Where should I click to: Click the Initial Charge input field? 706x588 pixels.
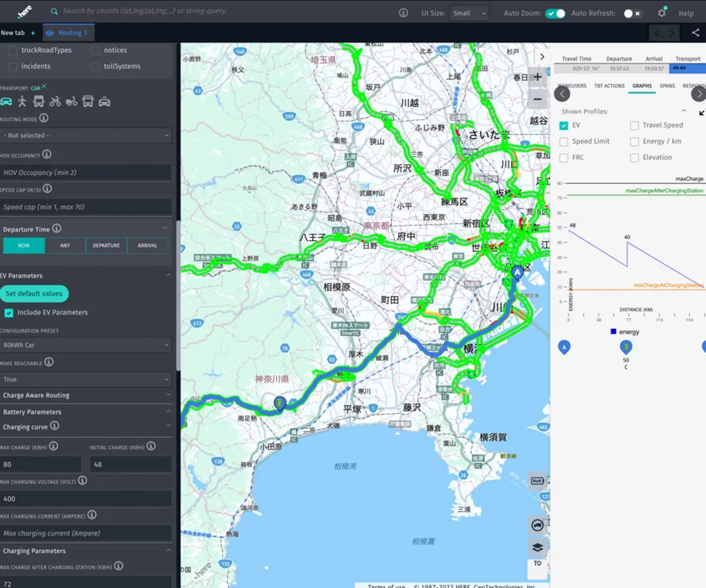tap(130, 464)
